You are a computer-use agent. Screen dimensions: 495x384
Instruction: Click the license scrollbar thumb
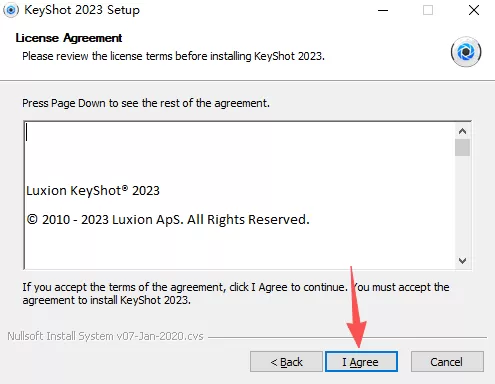point(462,147)
